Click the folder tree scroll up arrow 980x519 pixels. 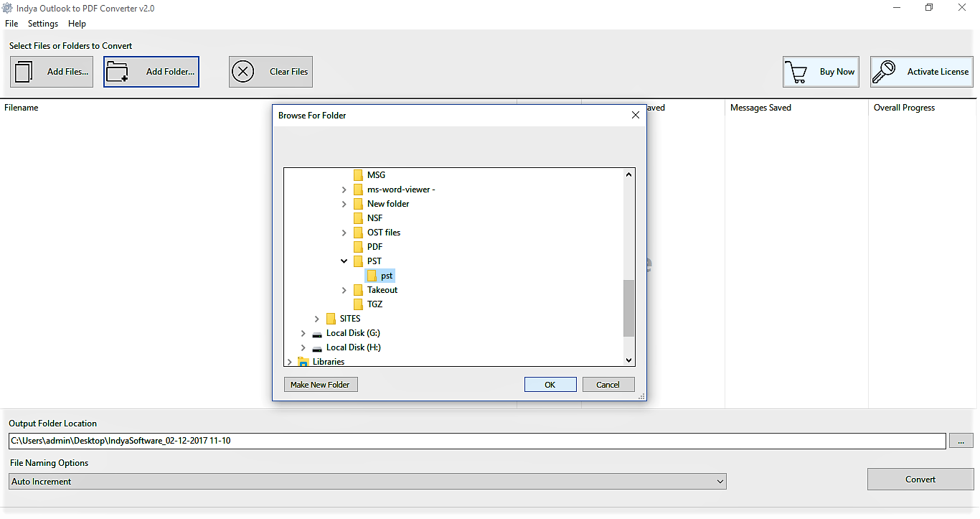629,174
